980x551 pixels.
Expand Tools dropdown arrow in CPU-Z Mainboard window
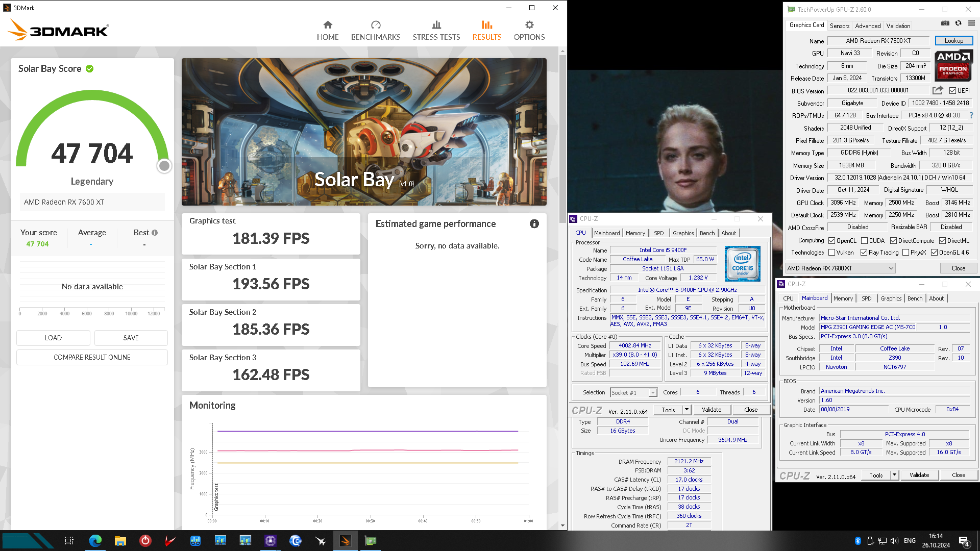pyautogui.click(x=894, y=475)
